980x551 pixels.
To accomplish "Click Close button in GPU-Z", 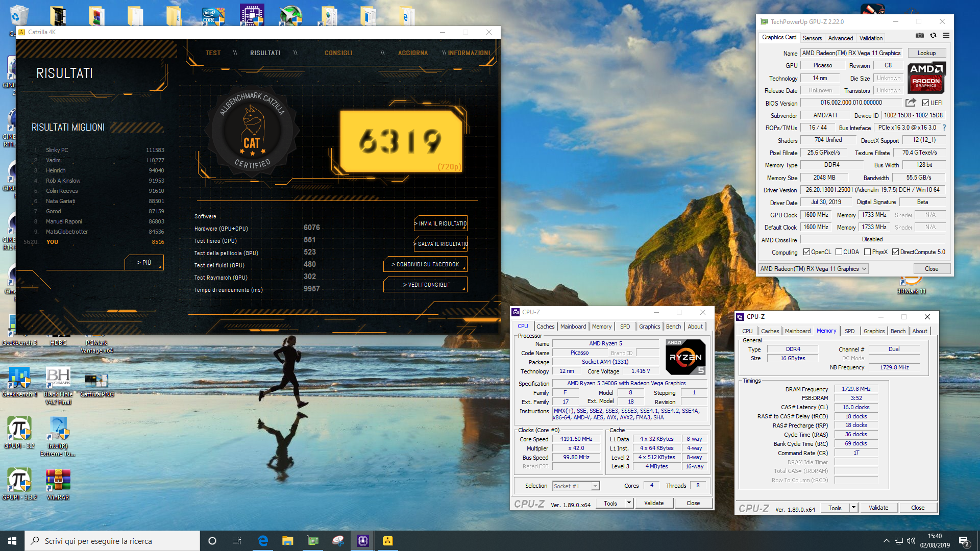I will 932,269.
